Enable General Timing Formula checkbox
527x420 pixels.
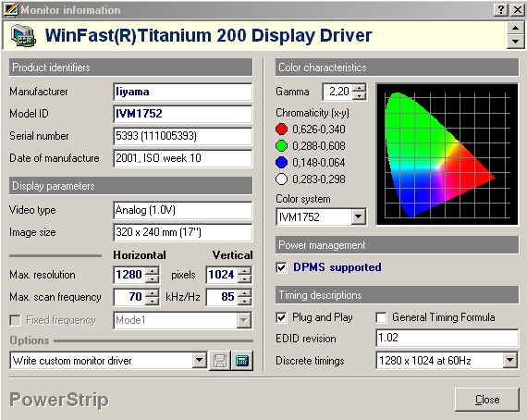[381, 317]
